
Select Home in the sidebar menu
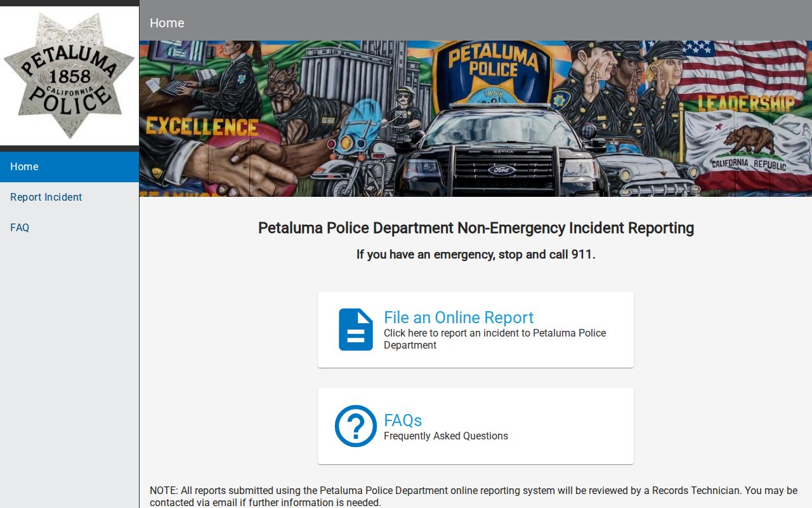69,167
